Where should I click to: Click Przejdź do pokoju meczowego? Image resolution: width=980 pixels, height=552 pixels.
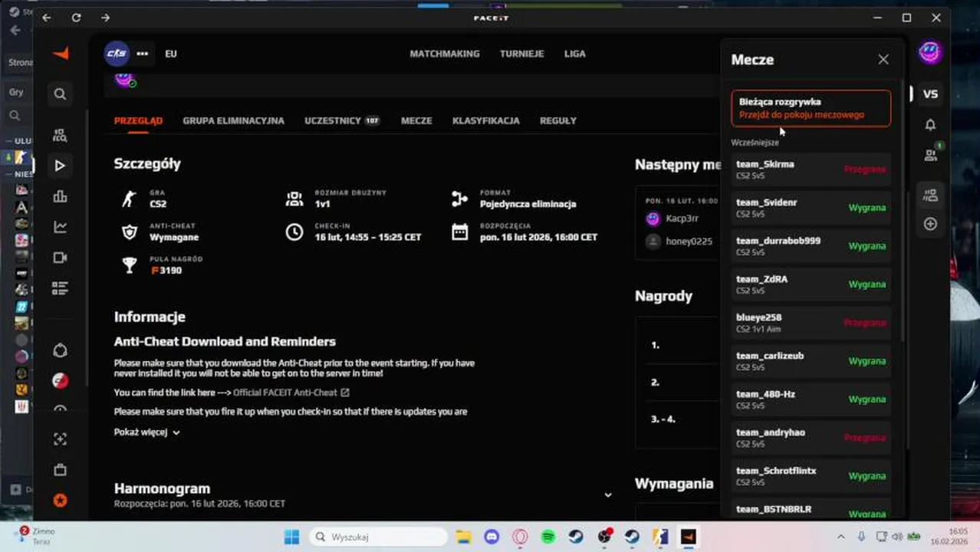tap(801, 115)
